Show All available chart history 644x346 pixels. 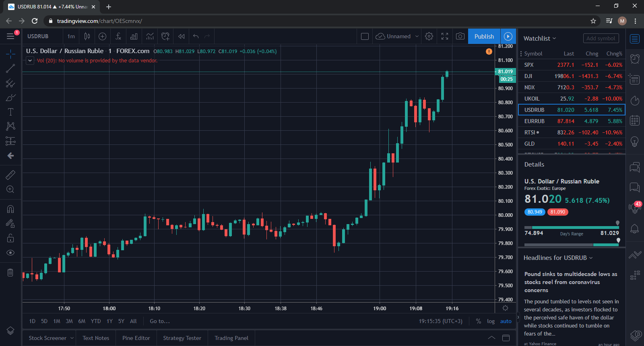(133, 321)
